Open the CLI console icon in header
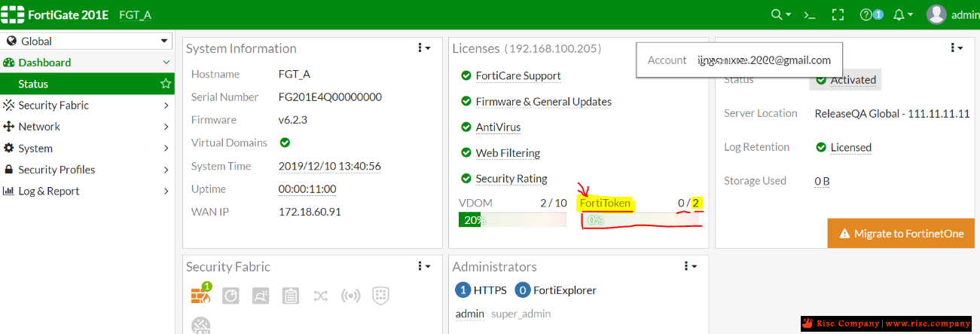Image resolution: width=980 pixels, height=334 pixels. (810, 14)
